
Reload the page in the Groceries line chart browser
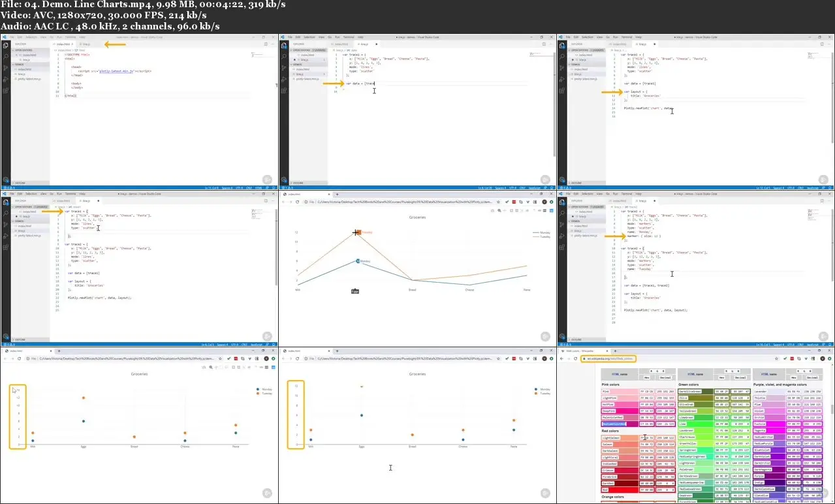[298, 202]
